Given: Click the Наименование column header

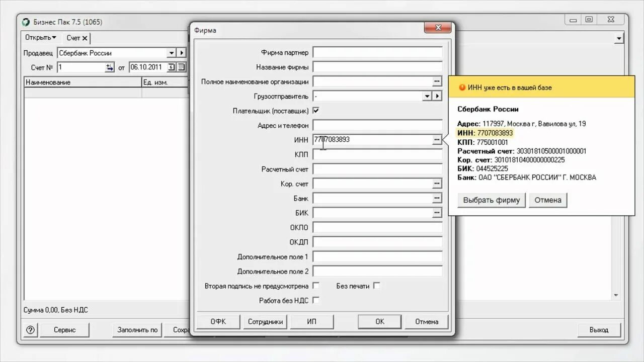Looking at the screenshot, I should coord(83,82).
